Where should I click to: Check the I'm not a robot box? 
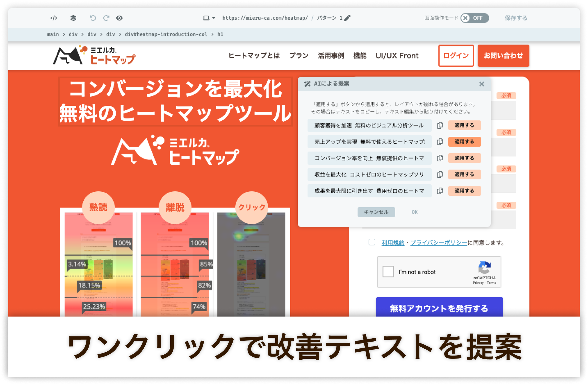point(388,272)
